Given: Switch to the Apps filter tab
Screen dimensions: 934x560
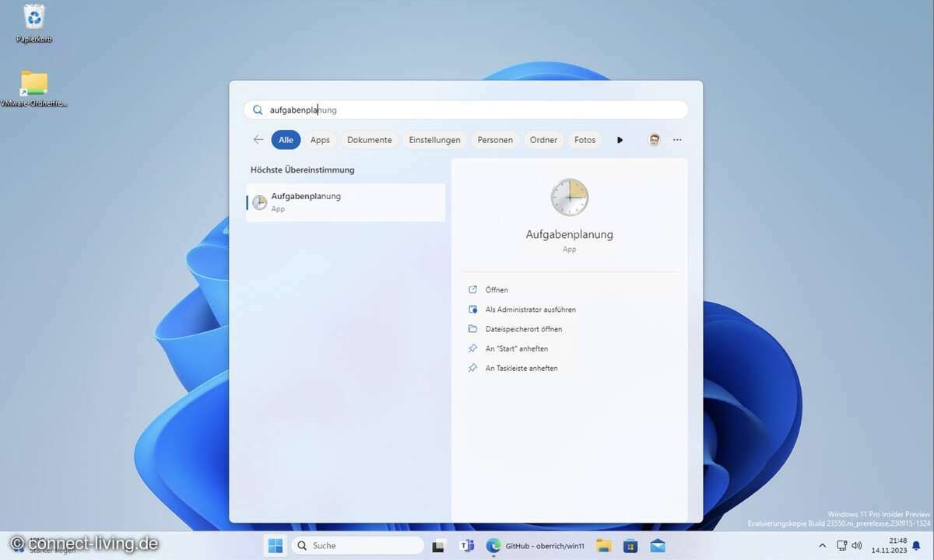Looking at the screenshot, I should pyautogui.click(x=320, y=140).
